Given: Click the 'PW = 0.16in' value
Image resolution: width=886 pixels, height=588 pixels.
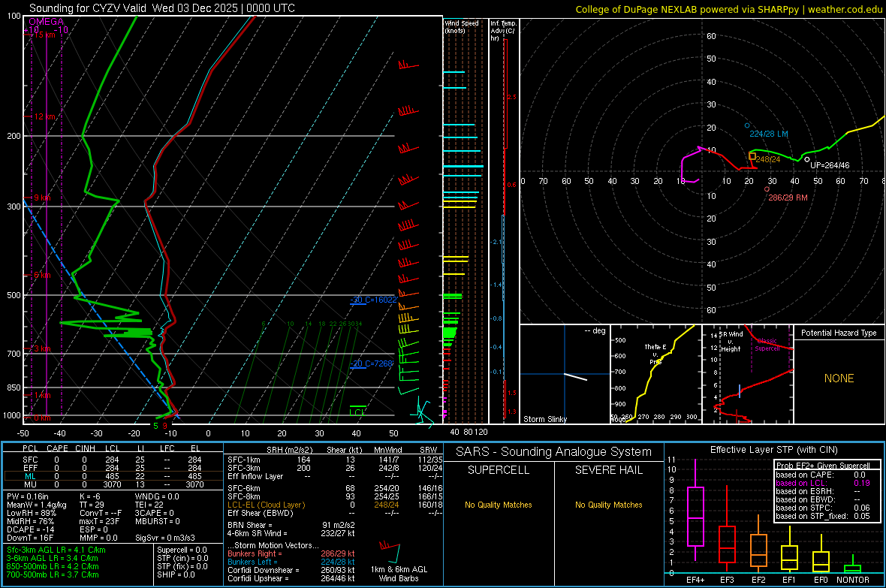Looking at the screenshot, I should click(27, 496).
